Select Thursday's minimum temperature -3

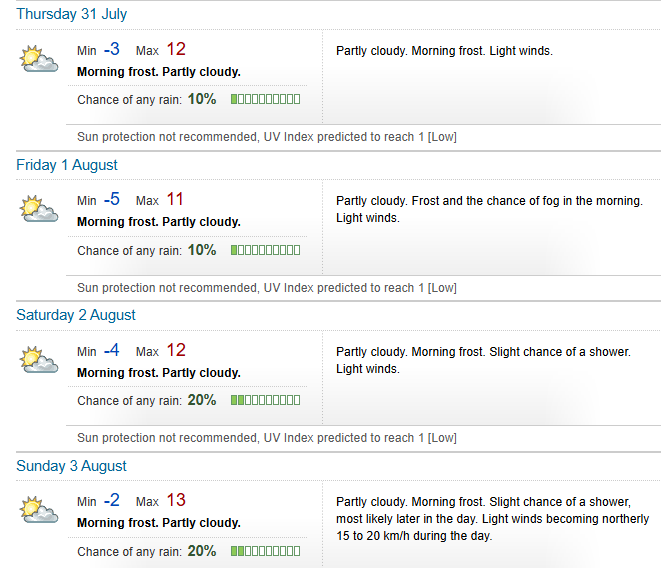tap(112, 49)
